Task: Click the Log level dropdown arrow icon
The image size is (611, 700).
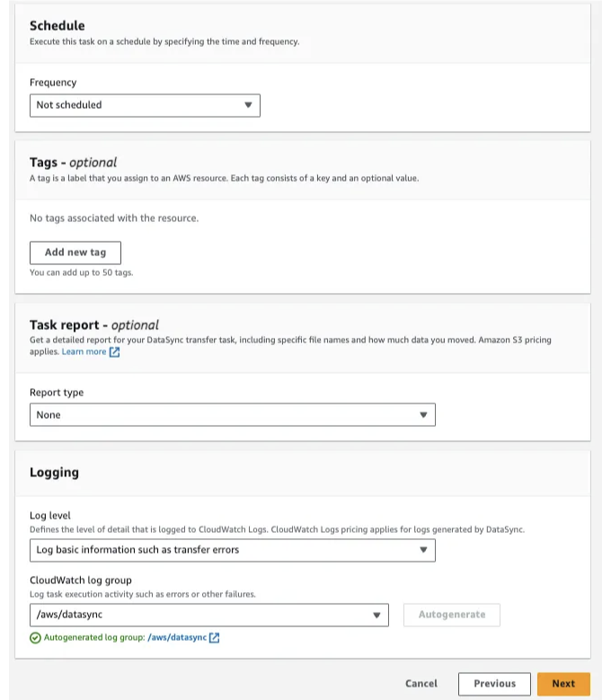Action: (423, 550)
